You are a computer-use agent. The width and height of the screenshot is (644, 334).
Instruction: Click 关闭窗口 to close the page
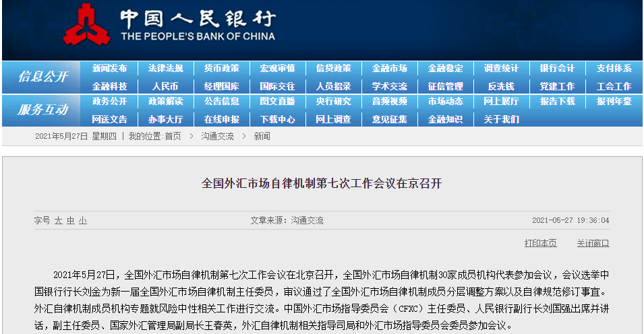(x=593, y=243)
